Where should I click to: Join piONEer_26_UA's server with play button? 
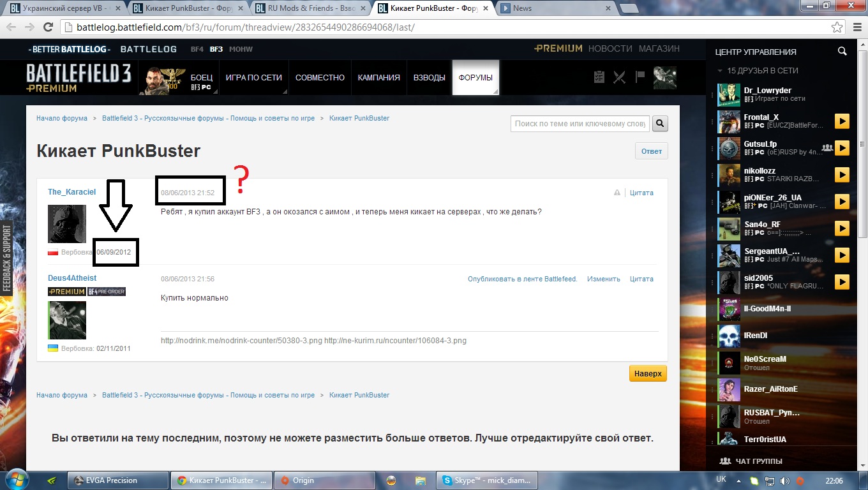(x=842, y=202)
